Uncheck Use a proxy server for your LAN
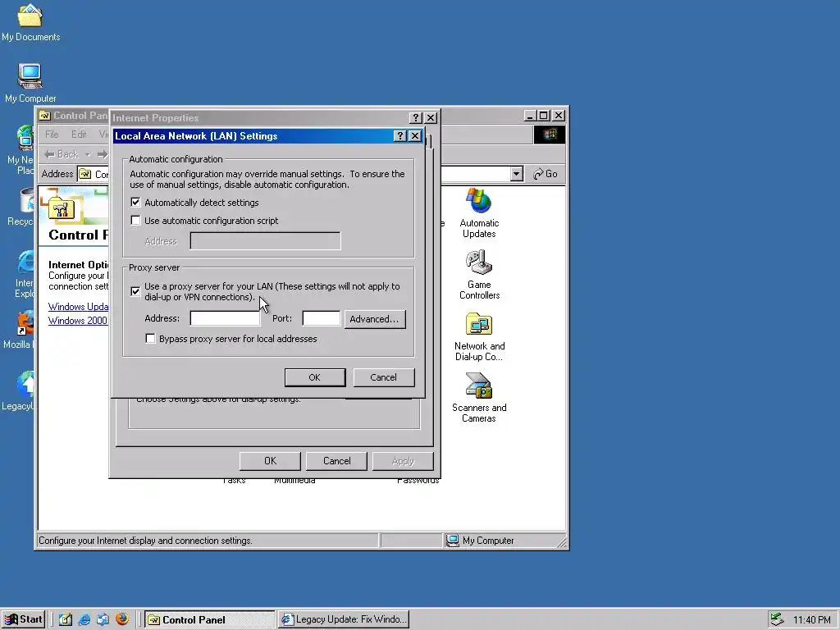840x630 pixels. coord(135,291)
